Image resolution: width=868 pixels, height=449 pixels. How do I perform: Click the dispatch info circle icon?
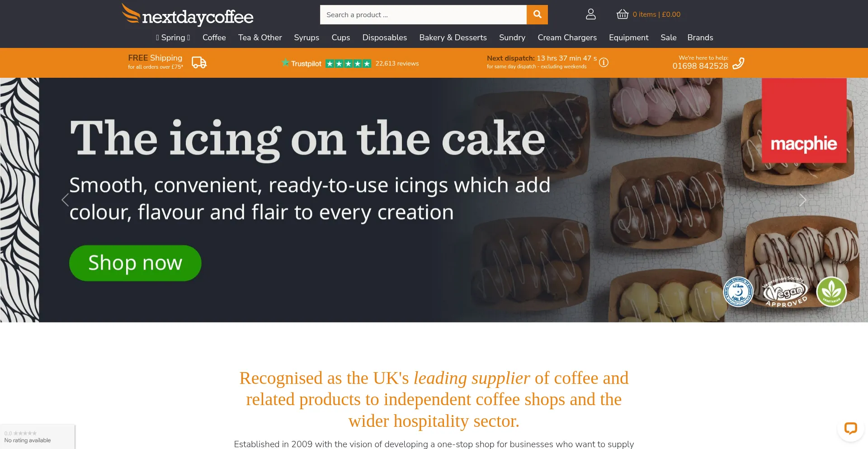[604, 62]
